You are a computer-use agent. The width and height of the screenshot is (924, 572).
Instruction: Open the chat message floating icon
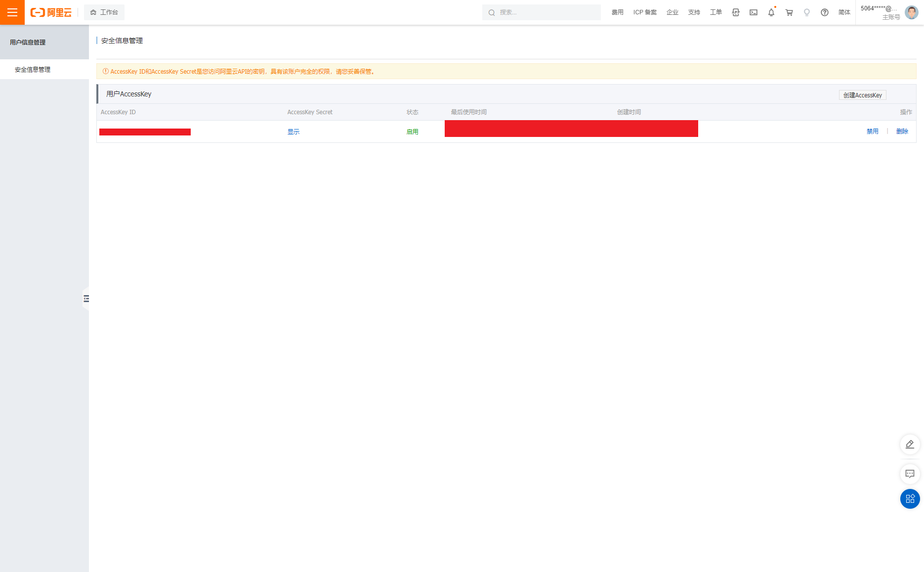(910, 474)
